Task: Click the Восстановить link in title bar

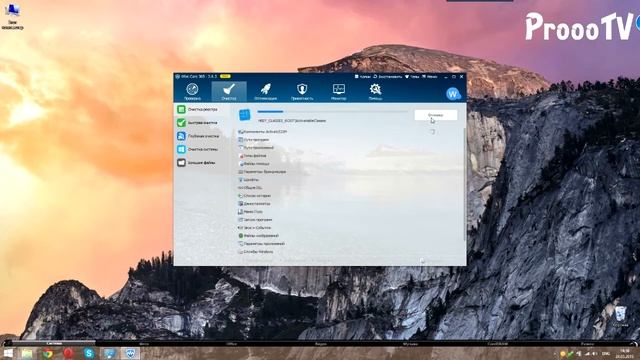Action: tap(388, 76)
